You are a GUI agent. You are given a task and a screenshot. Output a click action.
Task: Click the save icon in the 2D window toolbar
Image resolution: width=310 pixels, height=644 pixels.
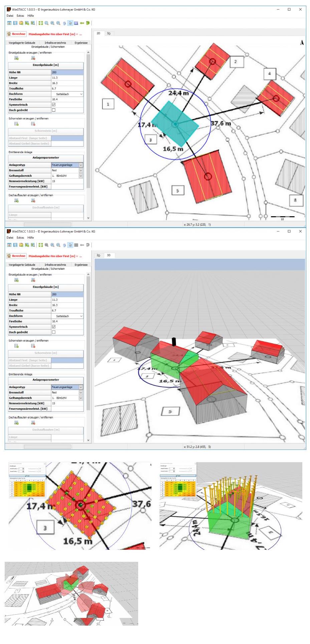coord(15,23)
